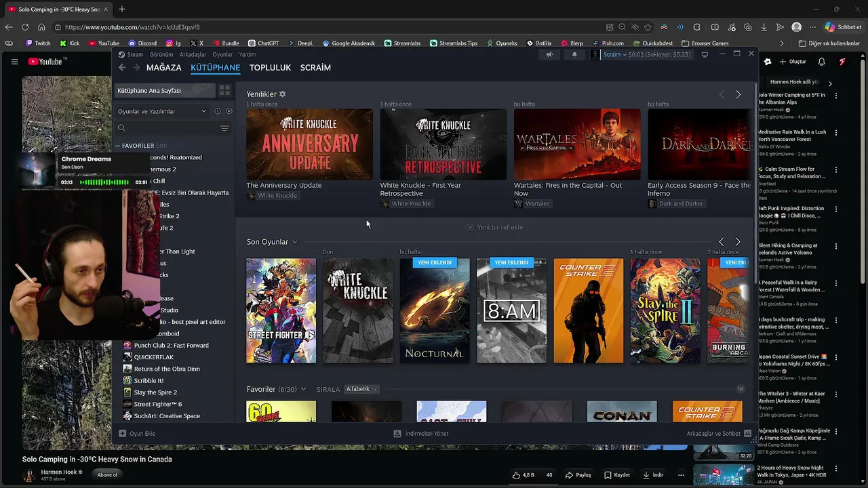Image resolution: width=868 pixels, height=488 pixels.
Task: Toggle the collections grid view icon
Action: (x=224, y=90)
